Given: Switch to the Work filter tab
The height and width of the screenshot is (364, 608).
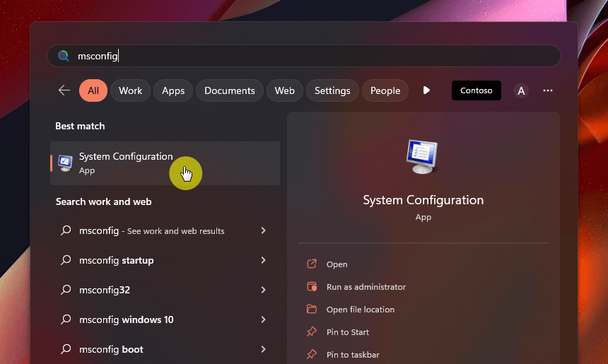Looking at the screenshot, I should tap(130, 90).
